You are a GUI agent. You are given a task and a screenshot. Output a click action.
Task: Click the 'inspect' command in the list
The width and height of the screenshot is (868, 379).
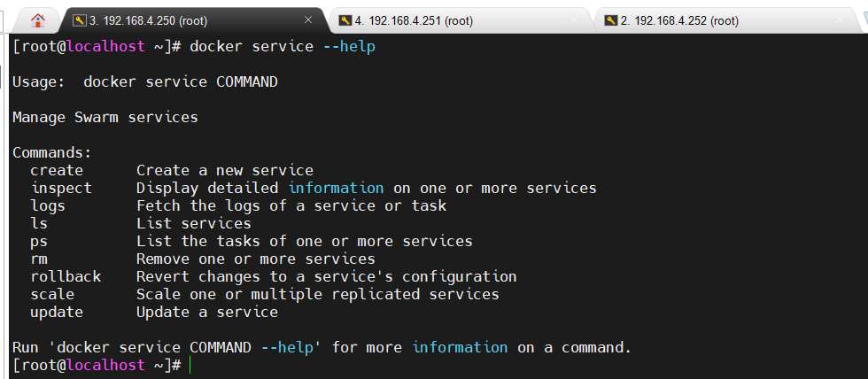[61, 188]
